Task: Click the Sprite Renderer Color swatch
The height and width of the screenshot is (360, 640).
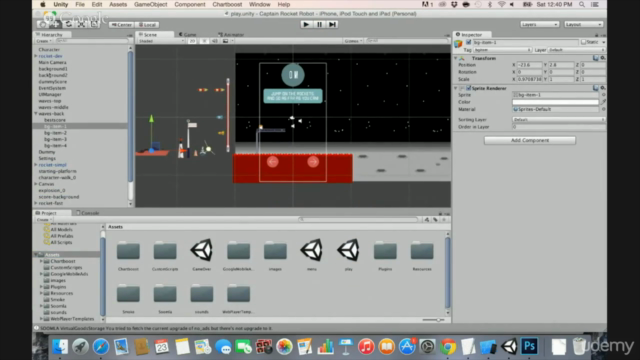Action: [556, 102]
